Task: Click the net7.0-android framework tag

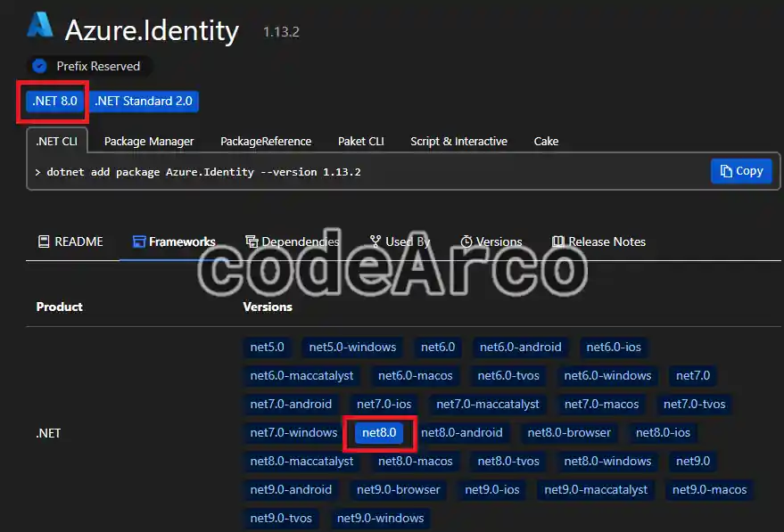Action: pos(291,404)
